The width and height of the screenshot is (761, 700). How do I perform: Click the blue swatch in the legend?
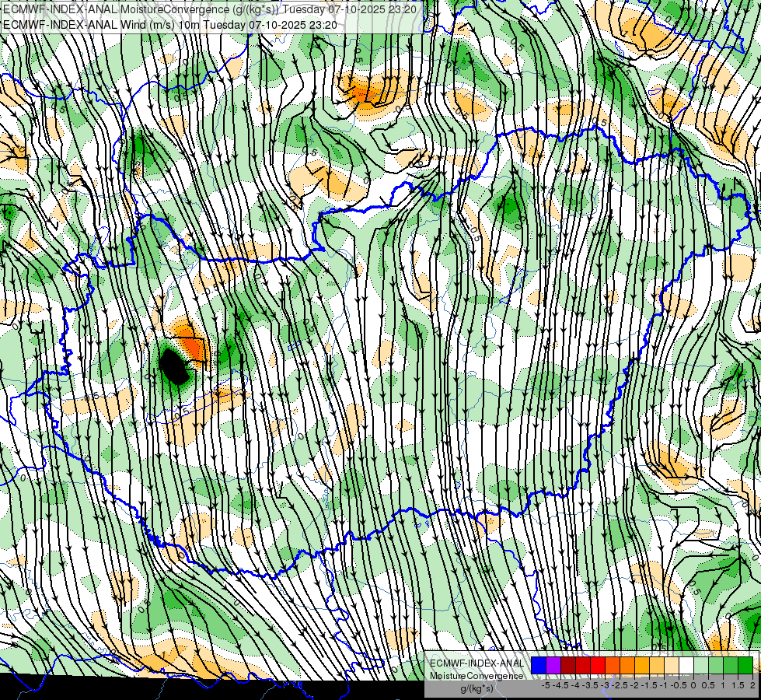[x=539, y=666]
